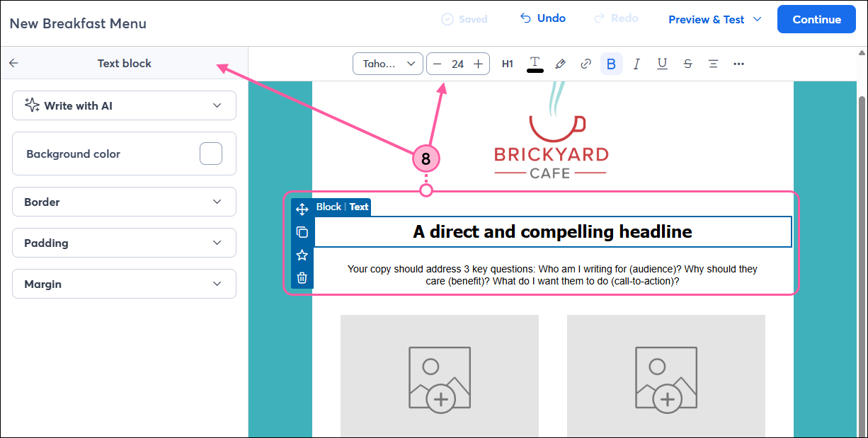Image resolution: width=868 pixels, height=438 pixels.
Task: Expand the Border section
Action: point(124,202)
